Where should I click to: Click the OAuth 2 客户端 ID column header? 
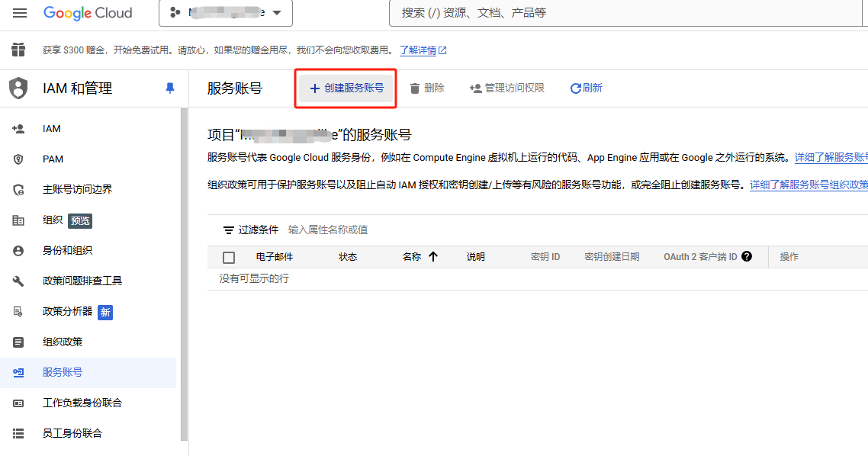[x=700, y=257]
